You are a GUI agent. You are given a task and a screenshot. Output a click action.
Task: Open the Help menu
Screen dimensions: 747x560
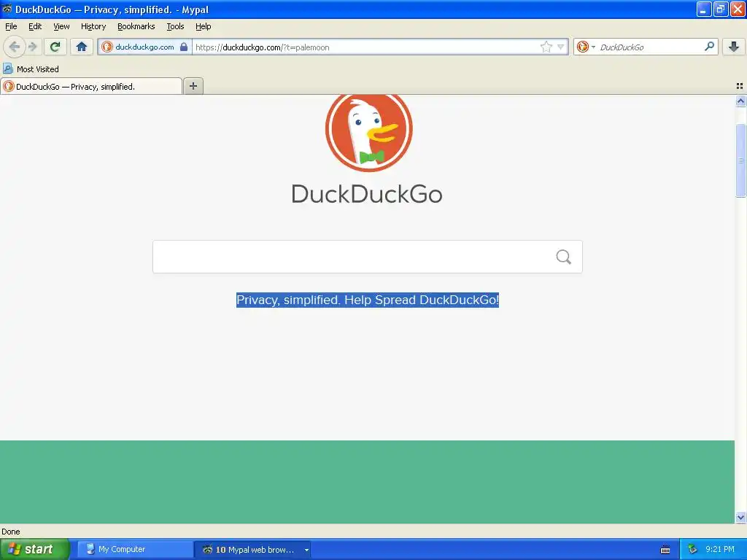pyautogui.click(x=203, y=26)
